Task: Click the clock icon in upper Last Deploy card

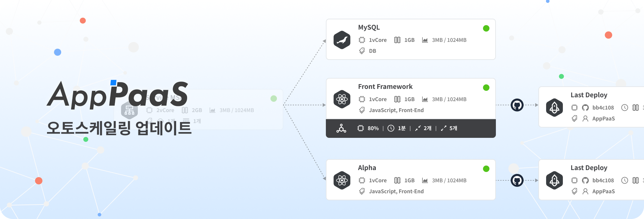Action: 625,108
